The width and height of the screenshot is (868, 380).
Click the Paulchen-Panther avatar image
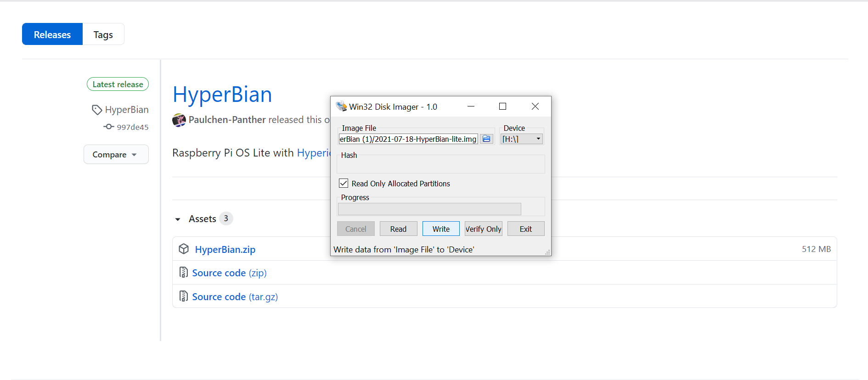[179, 120]
